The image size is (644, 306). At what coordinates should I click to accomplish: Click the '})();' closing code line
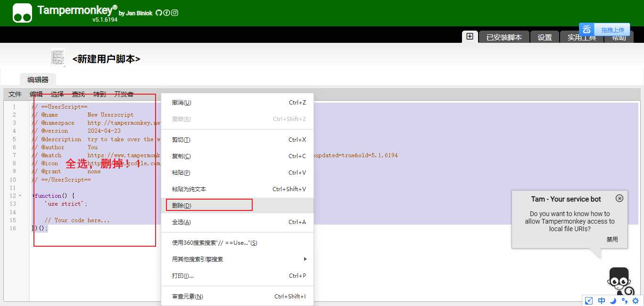click(40, 228)
